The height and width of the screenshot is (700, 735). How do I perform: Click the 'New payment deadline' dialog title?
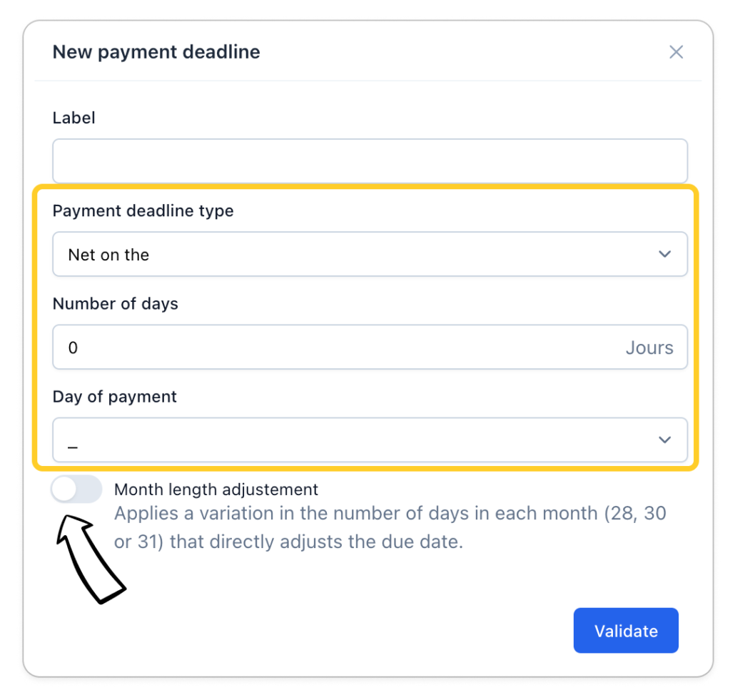point(156,52)
